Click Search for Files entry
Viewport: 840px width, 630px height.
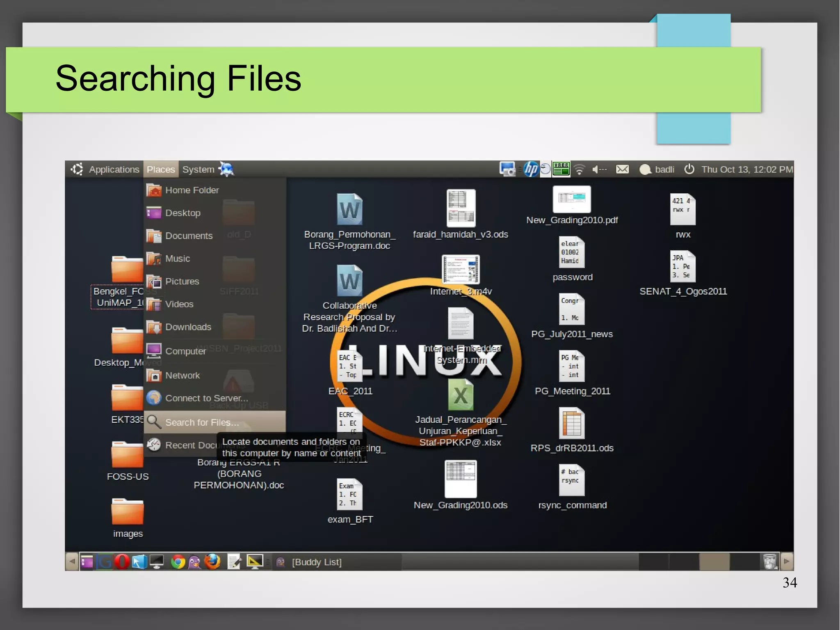point(215,422)
